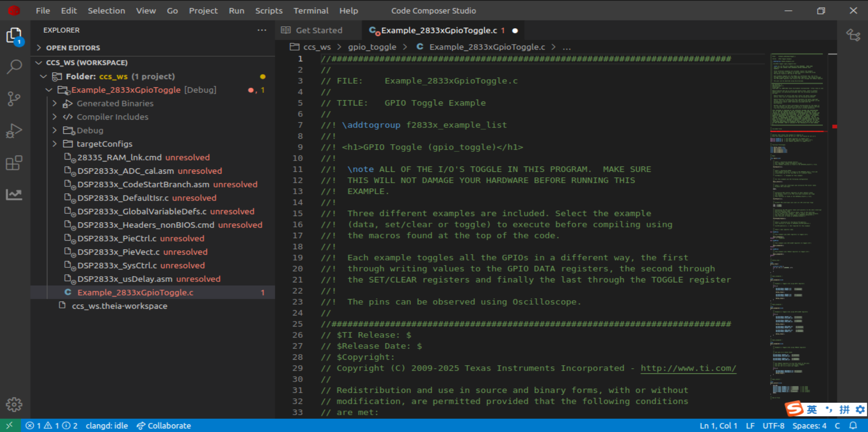Click the clangd: idle status item
This screenshot has width=868, height=432.
tap(107, 426)
